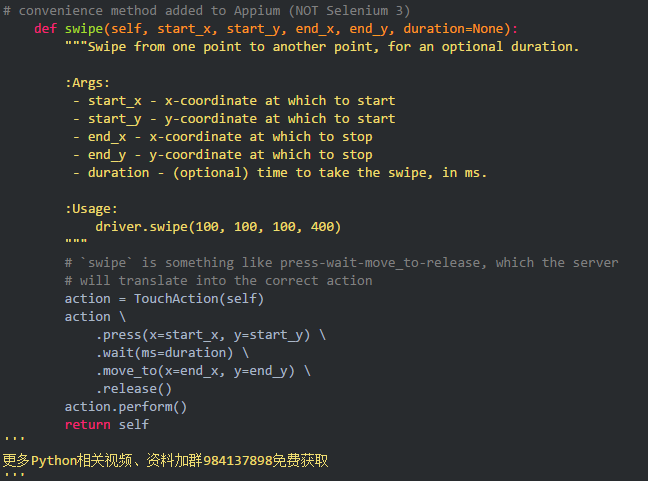Click the Chinese text with group number 984137898
This screenshot has height=481, width=648.
click(x=165, y=461)
